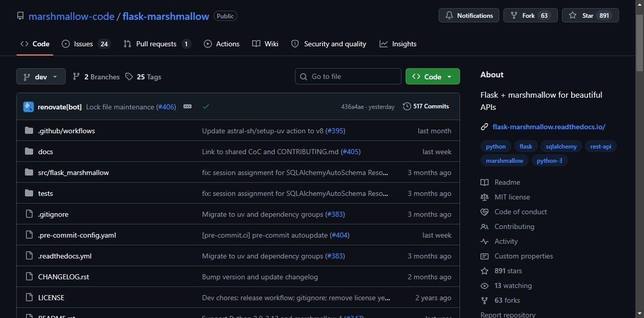This screenshot has height=318, width=644.
Task: Visit flask-marshmallow.readthedocs.io link
Action: 549,127
